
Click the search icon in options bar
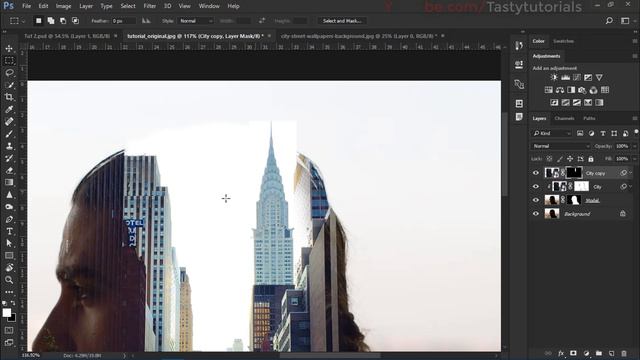tap(609, 20)
